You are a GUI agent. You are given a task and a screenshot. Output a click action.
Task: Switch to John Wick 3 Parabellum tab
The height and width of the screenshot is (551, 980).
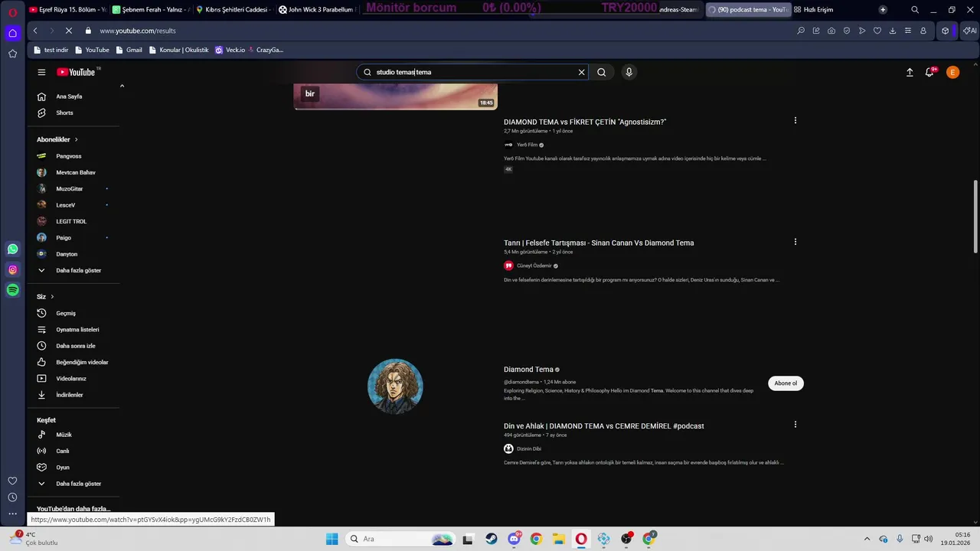(x=317, y=10)
